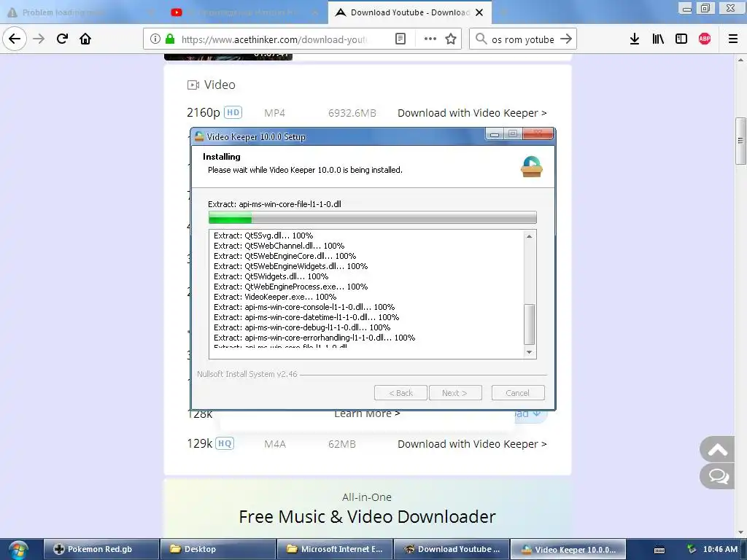Open page actions three-dots menu
Image resolution: width=747 pixels, height=560 pixels.
[430, 39]
